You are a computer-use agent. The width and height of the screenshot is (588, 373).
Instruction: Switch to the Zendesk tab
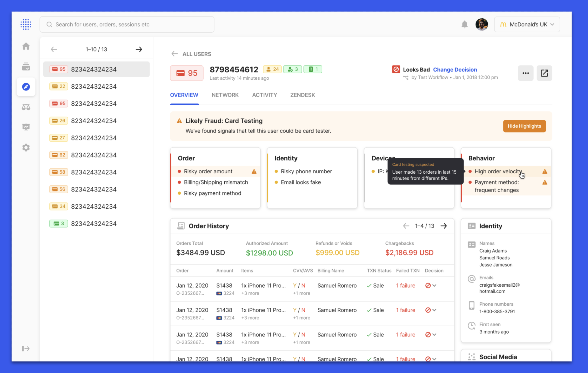tap(302, 95)
